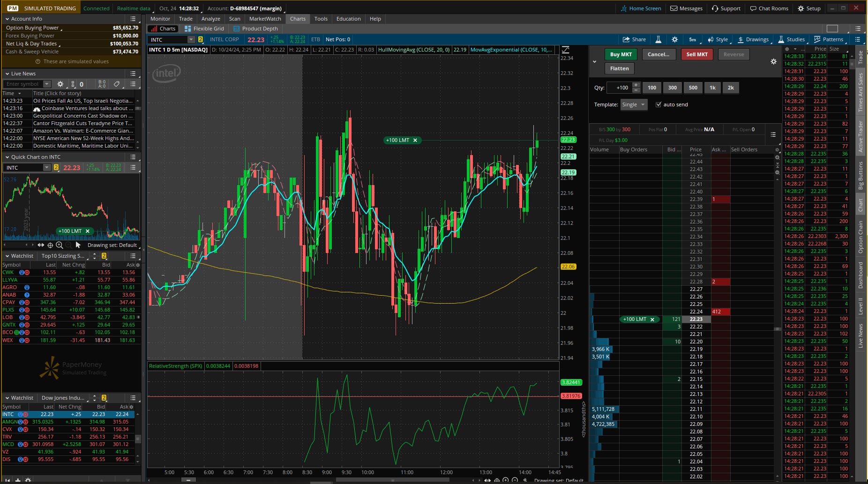868x484 pixels.
Task: Open the Level II side tab
Action: 861,305
